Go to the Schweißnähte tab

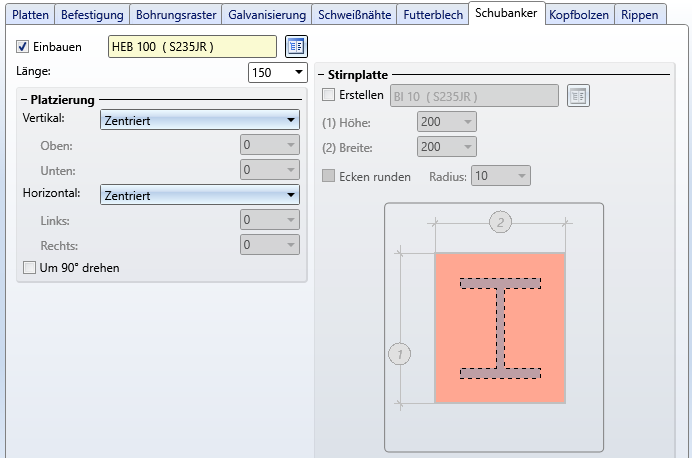click(x=354, y=15)
